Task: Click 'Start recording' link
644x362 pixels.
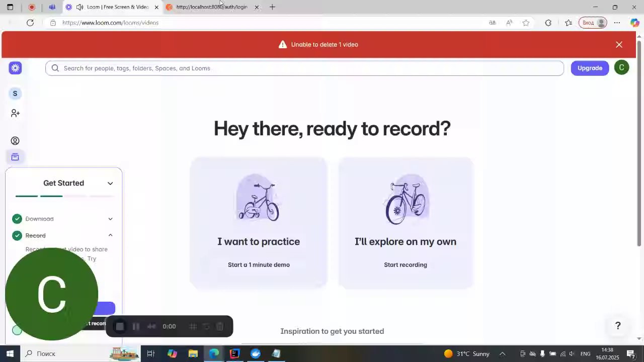Action: pos(406,265)
